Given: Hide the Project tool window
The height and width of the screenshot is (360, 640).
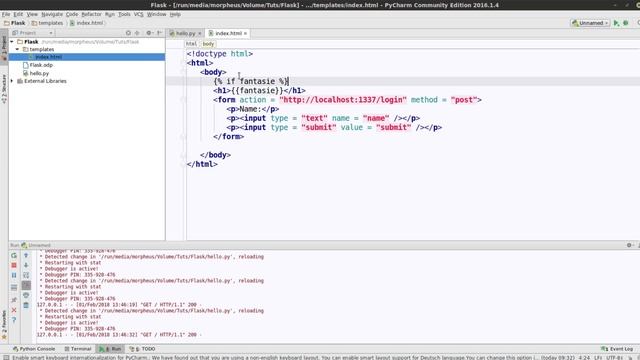Looking at the screenshot, I should tap(160, 33).
